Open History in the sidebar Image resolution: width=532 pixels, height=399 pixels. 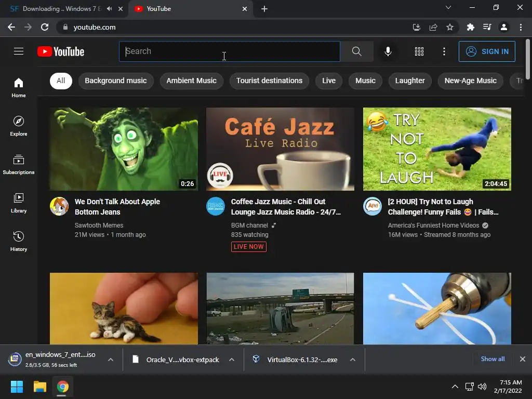[19, 241]
